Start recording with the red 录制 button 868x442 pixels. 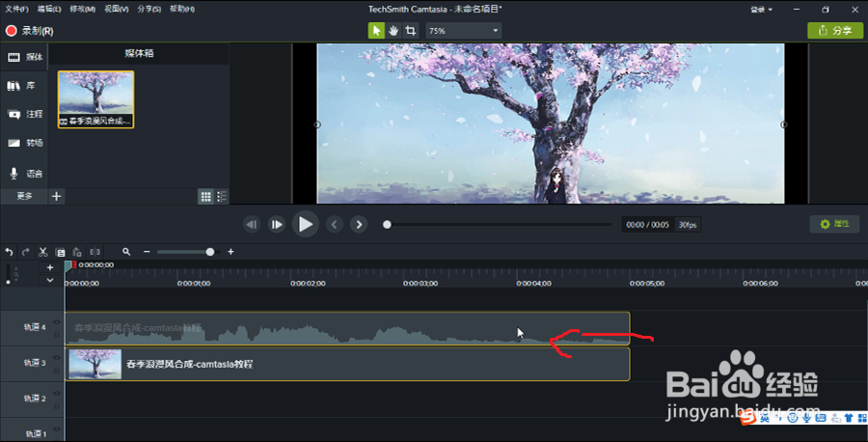[29, 31]
